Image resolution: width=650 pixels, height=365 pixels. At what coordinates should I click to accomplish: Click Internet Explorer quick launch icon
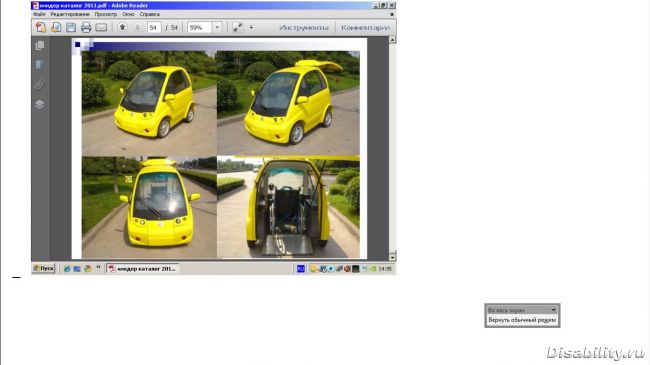pos(67,269)
